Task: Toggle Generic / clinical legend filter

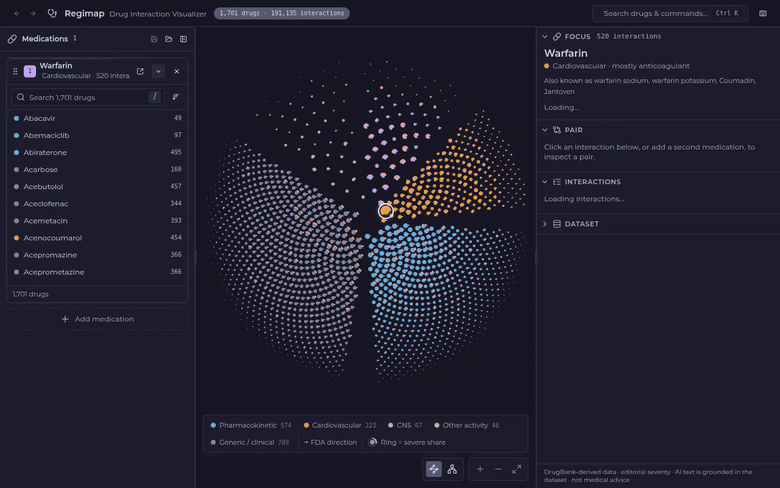Action: (250, 442)
